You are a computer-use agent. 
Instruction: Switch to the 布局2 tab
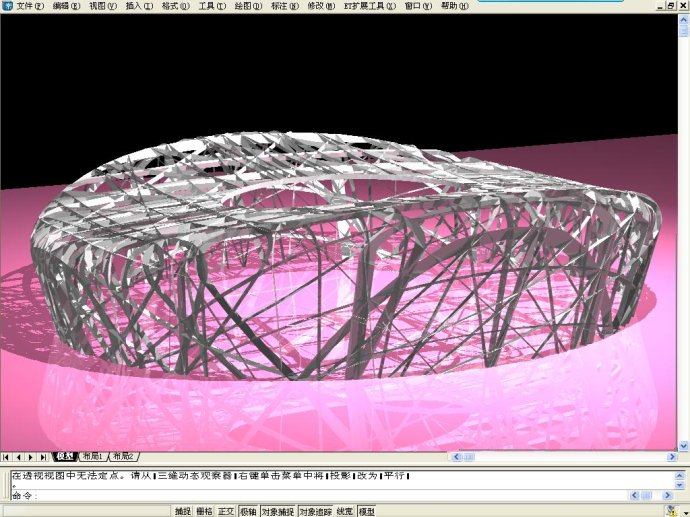point(122,457)
